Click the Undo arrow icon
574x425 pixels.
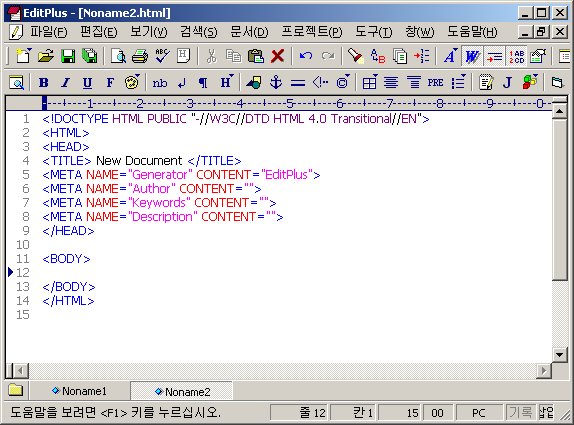pyautogui.click(x=306, y=56)
